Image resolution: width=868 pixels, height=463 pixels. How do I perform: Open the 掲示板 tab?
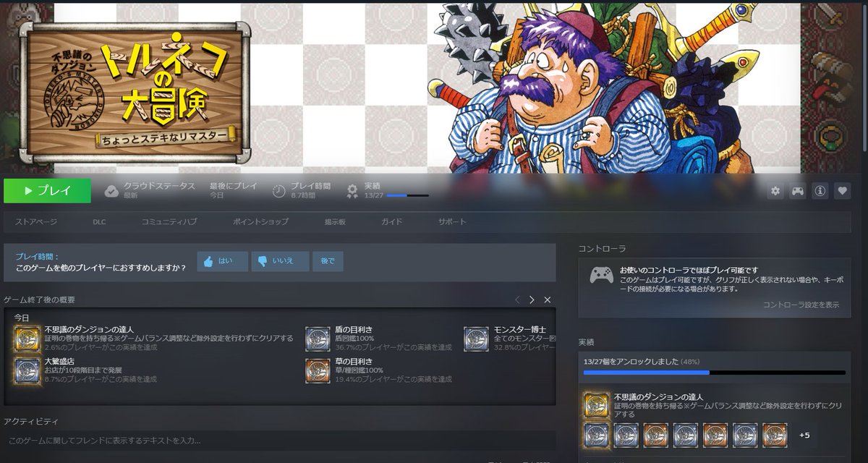(335, 221)
